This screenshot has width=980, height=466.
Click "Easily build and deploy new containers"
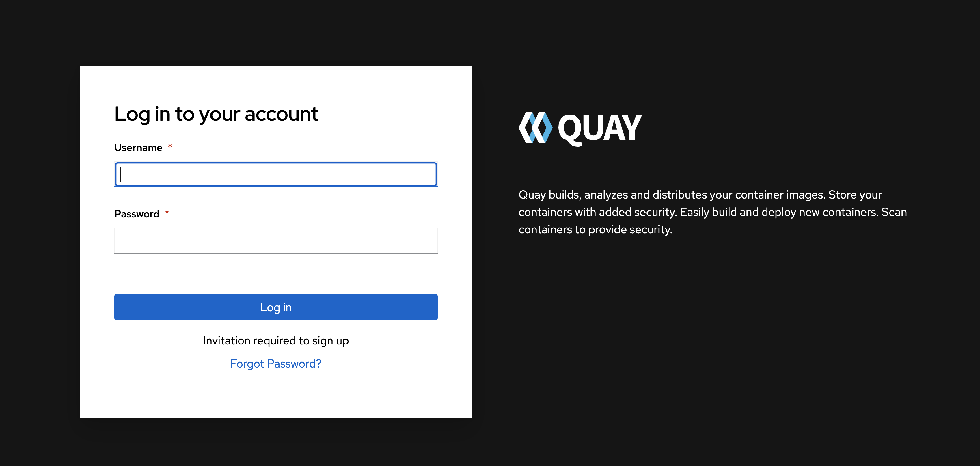(x=779, y=212)
